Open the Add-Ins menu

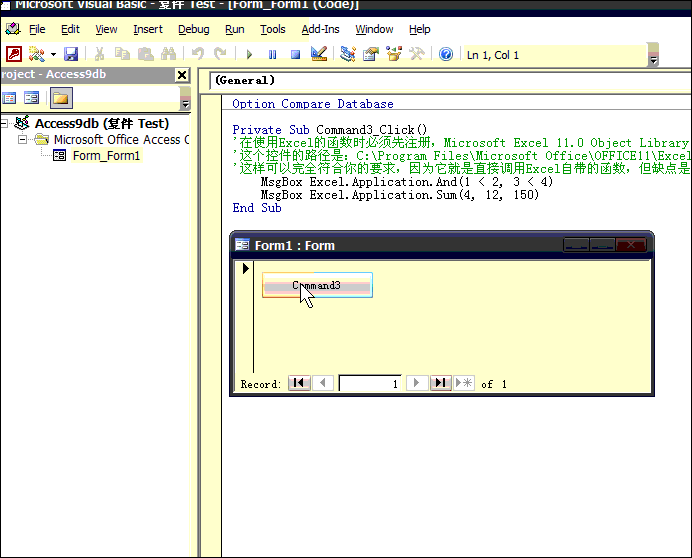click(320, 29)
